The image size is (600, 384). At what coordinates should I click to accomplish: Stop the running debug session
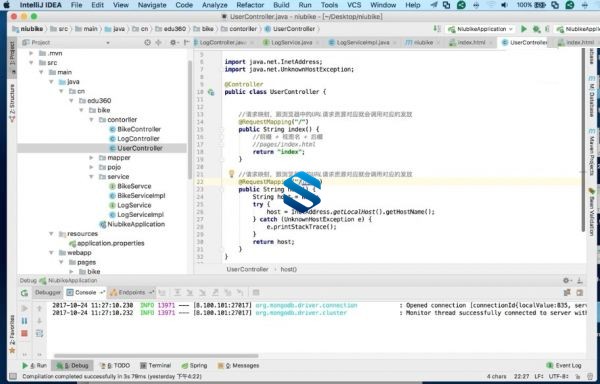click(24, 334)
